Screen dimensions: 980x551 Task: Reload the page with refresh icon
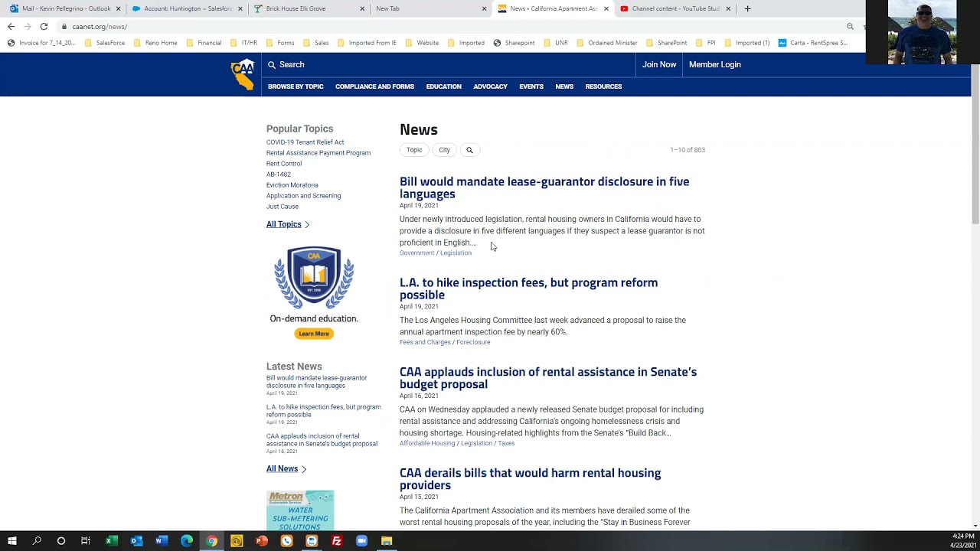tap(44, 26)
